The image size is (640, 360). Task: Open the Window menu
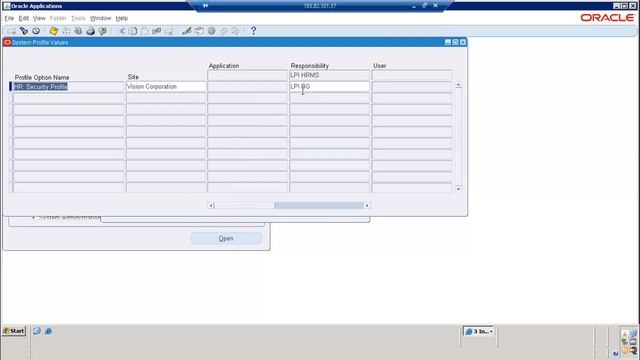100,18
